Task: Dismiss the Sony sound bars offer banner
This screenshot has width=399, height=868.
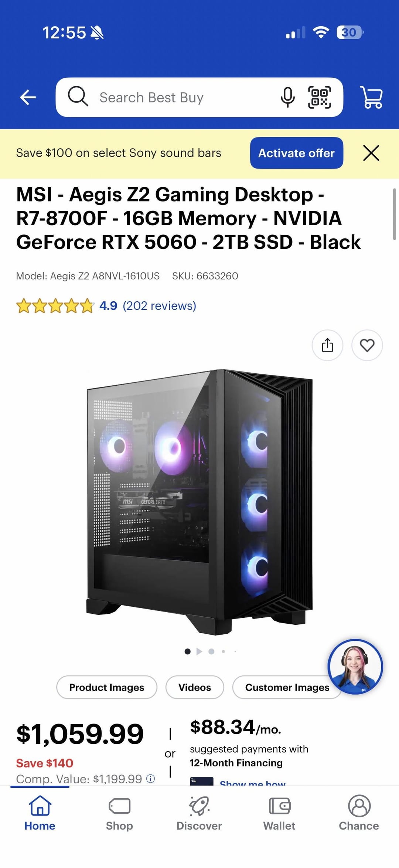Action: pyautogui.click(x=371, y=153)
